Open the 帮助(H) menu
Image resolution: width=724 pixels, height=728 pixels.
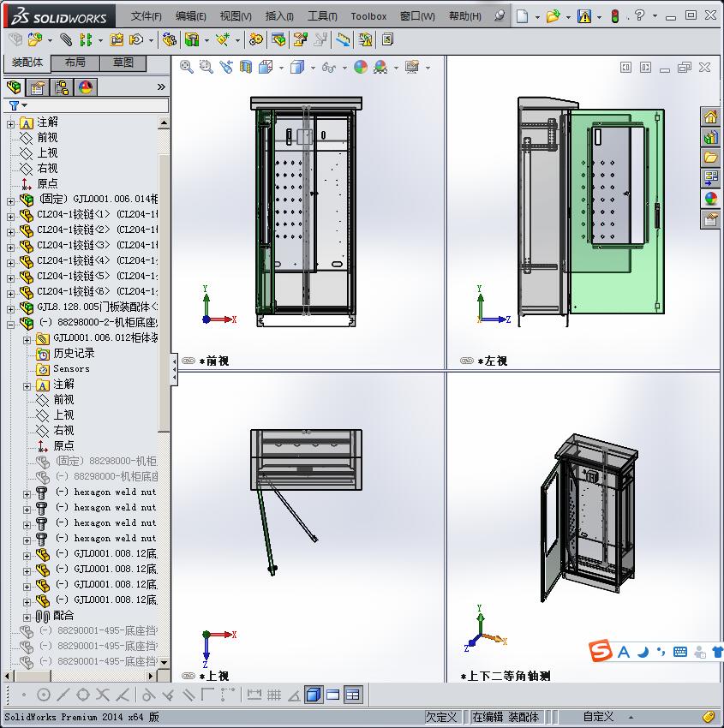click(465, 16)
